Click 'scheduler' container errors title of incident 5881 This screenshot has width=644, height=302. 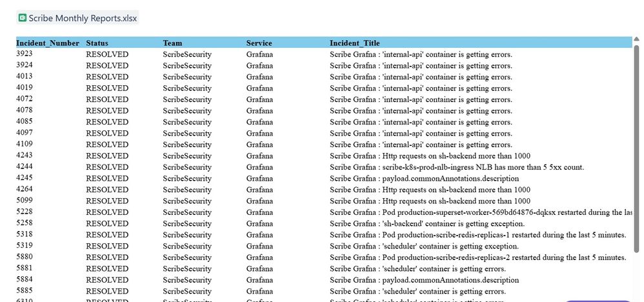tap(418, 269)
